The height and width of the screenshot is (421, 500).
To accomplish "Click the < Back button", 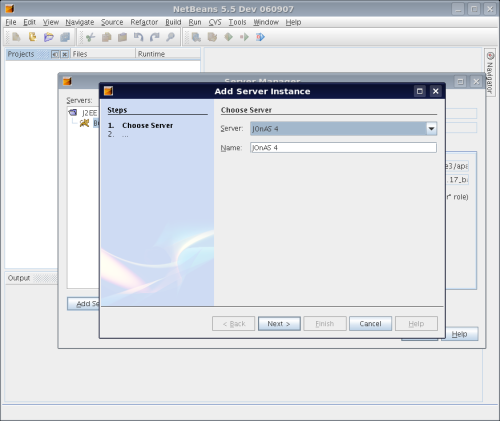I will 233,324.
